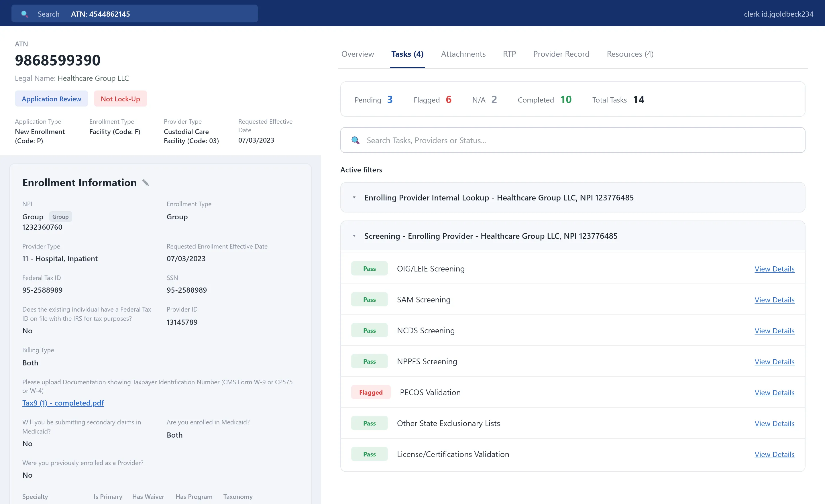Click the Flagged status badge for PECOS Validation

pos(371,392)
